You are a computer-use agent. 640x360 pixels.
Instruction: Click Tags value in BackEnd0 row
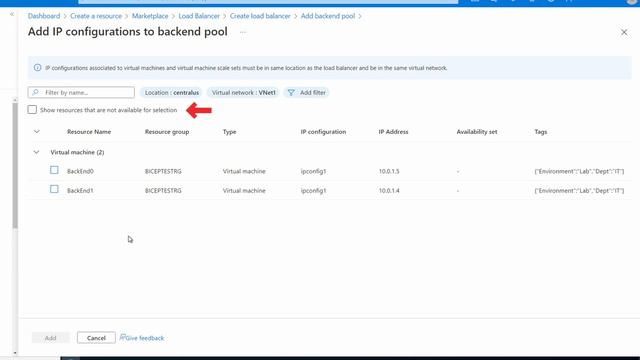pos(579,171)
